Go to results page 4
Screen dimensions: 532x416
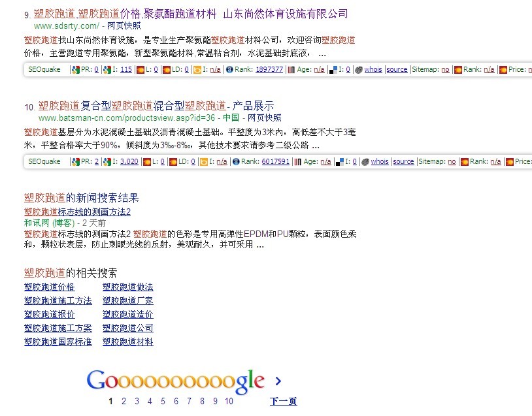click(x=150, y=402)
